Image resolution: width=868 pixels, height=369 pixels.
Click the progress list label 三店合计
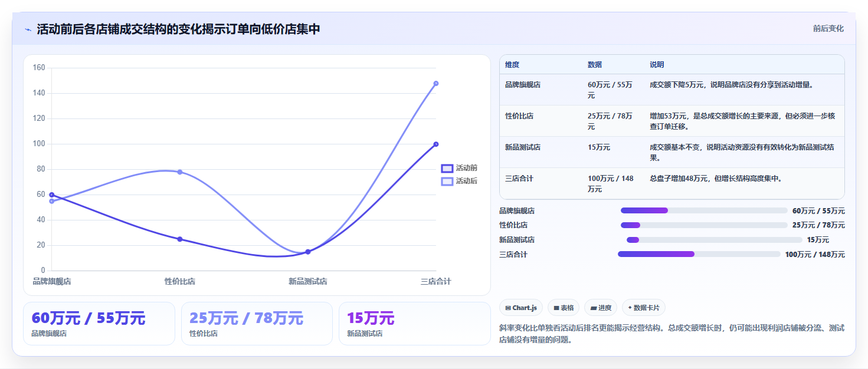pyautogui.click(x=513, y=255)
